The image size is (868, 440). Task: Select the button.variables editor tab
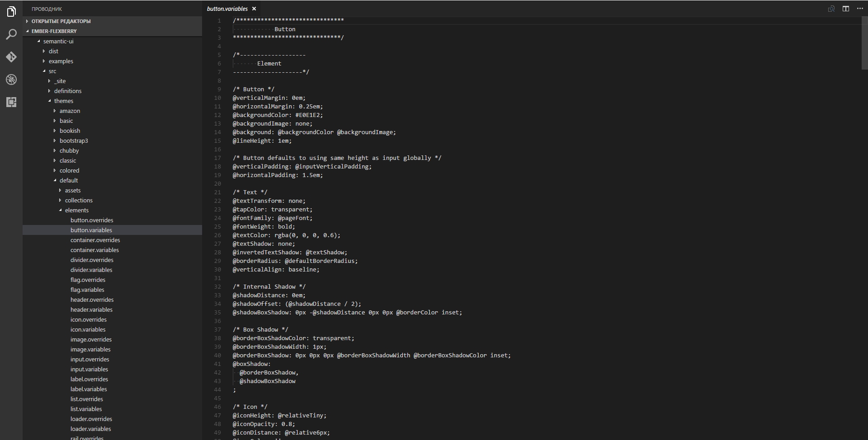coord(227,9)
